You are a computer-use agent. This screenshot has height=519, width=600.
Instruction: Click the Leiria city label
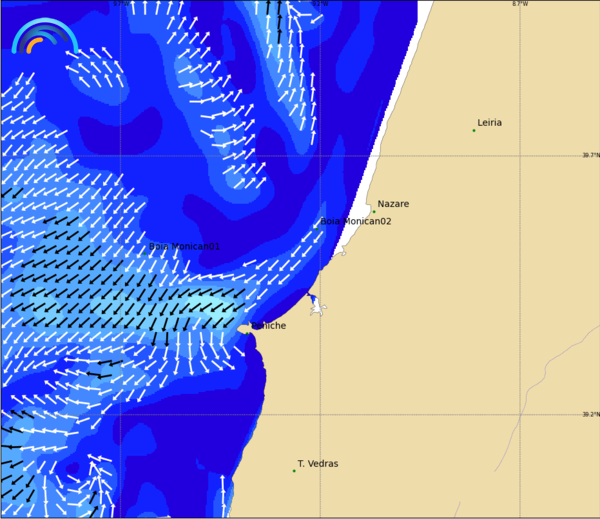[490, 123]
